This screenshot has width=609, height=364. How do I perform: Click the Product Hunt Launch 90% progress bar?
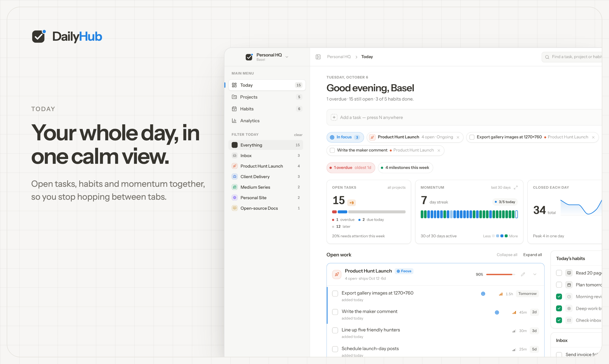(500, 274)
